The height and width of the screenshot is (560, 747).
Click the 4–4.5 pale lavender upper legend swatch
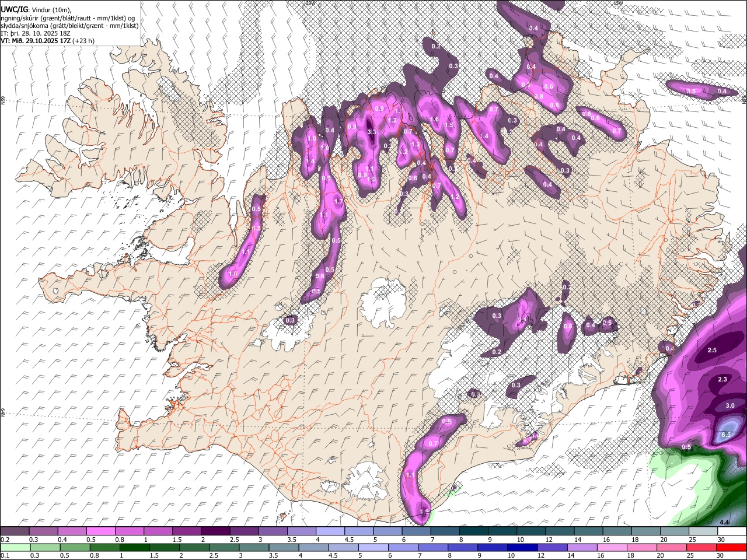click(x=330, y=531)
